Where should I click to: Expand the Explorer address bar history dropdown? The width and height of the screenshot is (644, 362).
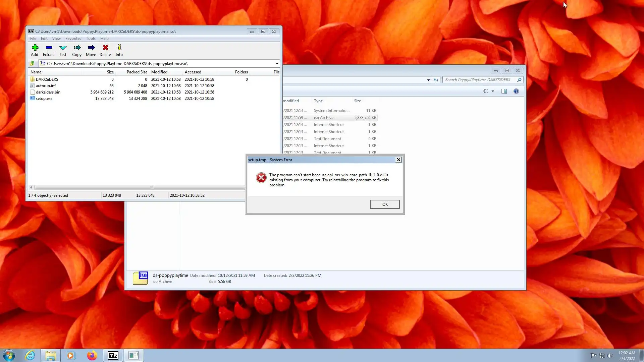[x=428, y=80]
